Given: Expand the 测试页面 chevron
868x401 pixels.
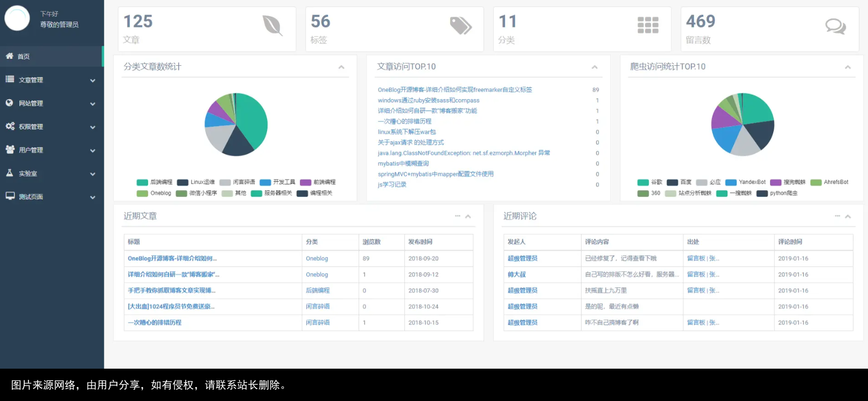Looking at the screenshot, I should coord(93,197).
